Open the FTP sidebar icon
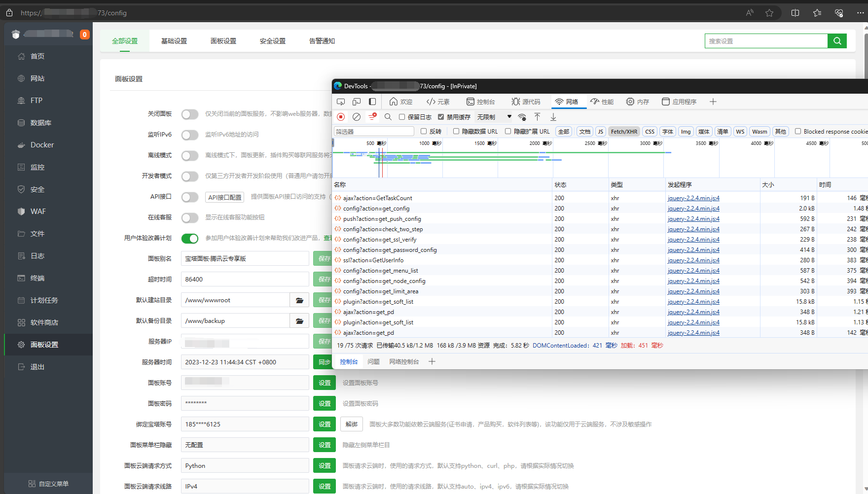 21,101
